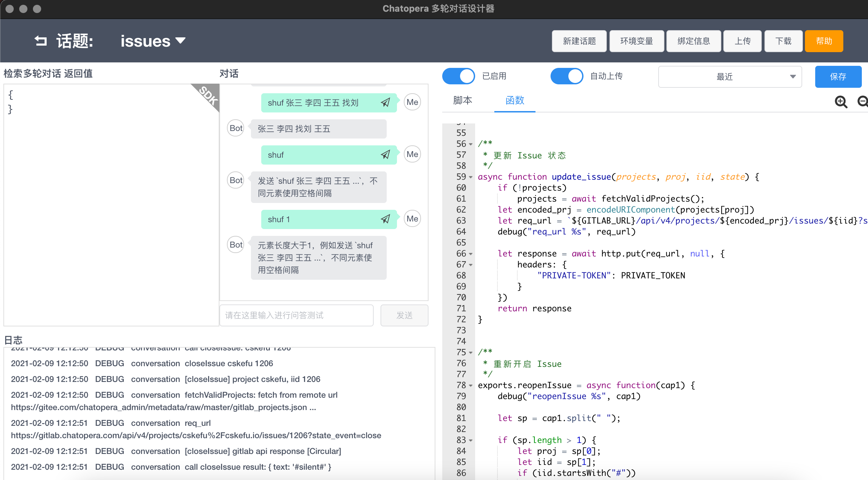Click inside the JSON return value panel
This screenshot has width=868, height=480.
click(111, 205)
